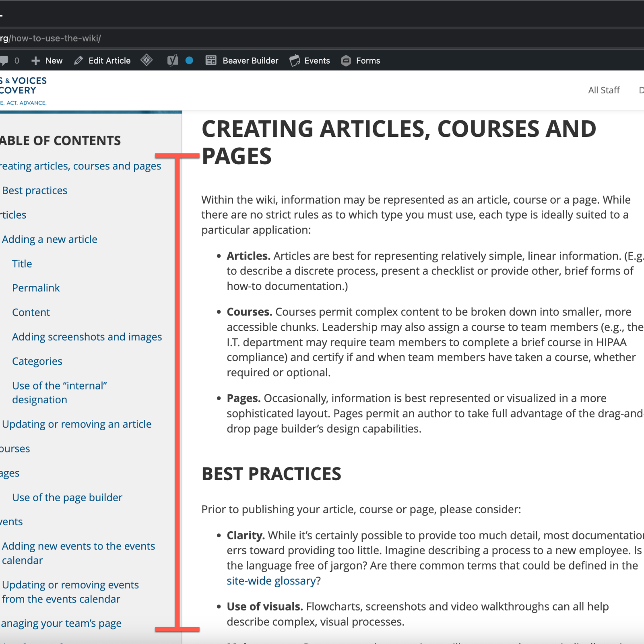
Task: Click the Beaver Builder layout icon
Action: coord(211,61)
